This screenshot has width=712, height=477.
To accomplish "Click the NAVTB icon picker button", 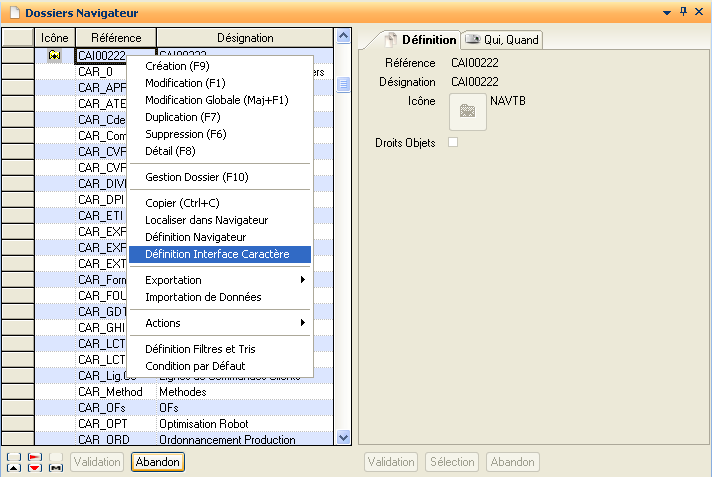I will point(468,111).
